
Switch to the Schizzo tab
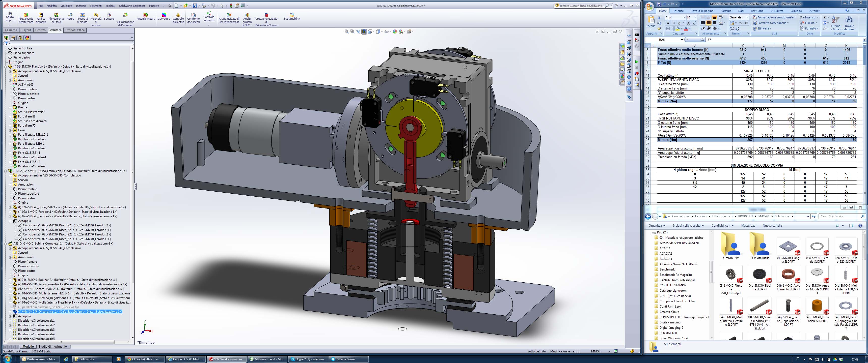[40, 30]
